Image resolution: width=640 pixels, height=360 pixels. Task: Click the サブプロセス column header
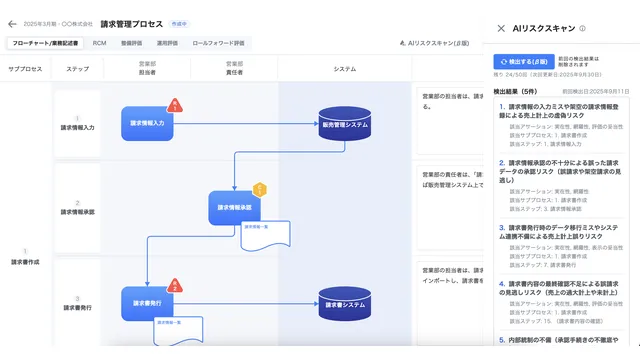(25, 69)
